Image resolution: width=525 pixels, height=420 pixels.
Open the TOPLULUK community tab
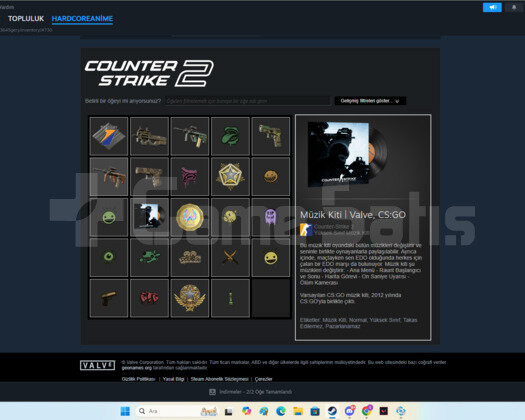click(x=26, y=19)
